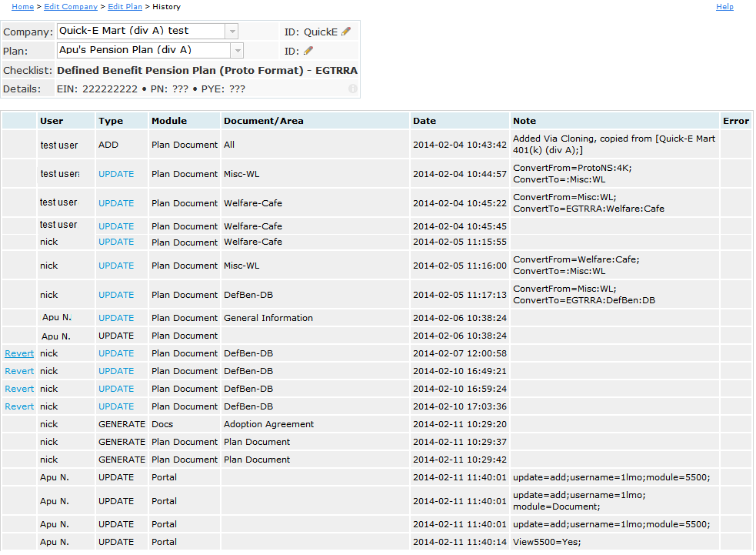Click the Date column header

click(425, 121)
